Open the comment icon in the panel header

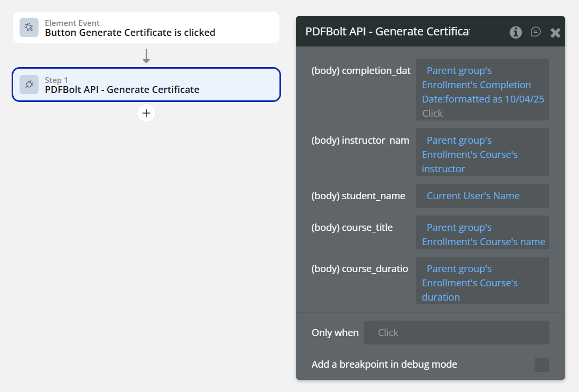tap(536, 32)
